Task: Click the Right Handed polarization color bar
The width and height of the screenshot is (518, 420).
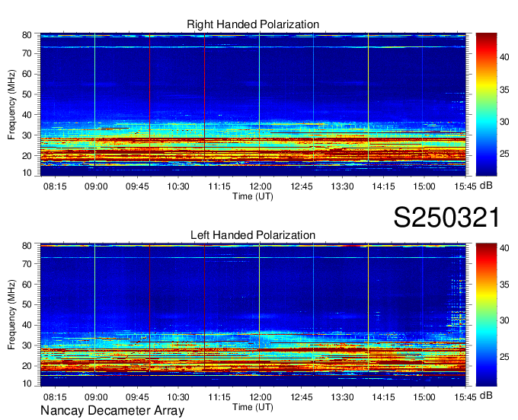Action: click(x=486, y=104)
